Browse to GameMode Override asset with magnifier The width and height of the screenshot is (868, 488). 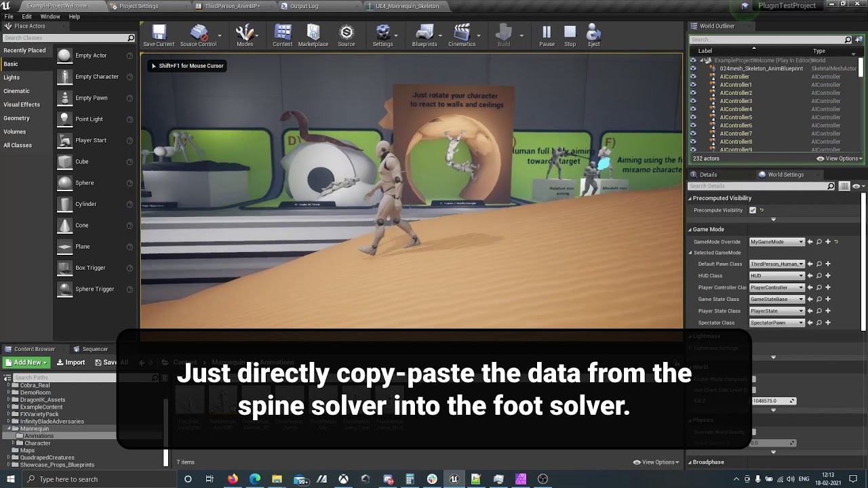click(x=818, y=242)
